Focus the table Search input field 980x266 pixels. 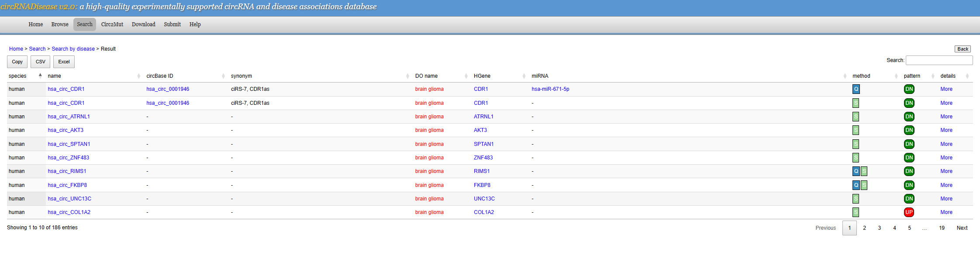click(x=939, y=60)
